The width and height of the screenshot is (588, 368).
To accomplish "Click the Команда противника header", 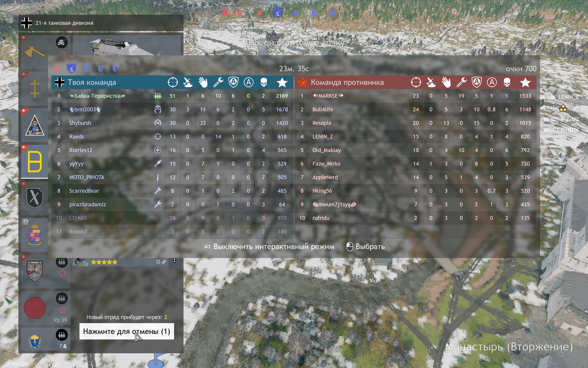I will (x=347, y=82).
